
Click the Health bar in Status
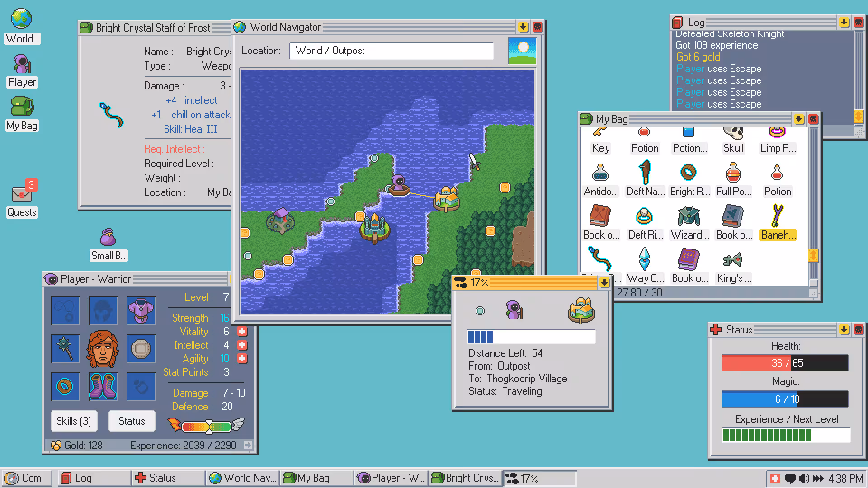click(785, 363)
